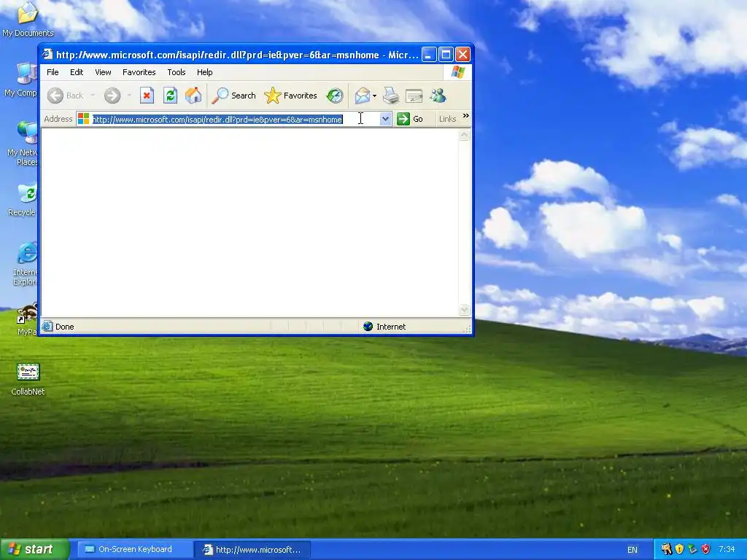The height and width of the screenshot is (560, 747).
Task: Expand the Mail dropdown arrow
Action: point(374,96)
